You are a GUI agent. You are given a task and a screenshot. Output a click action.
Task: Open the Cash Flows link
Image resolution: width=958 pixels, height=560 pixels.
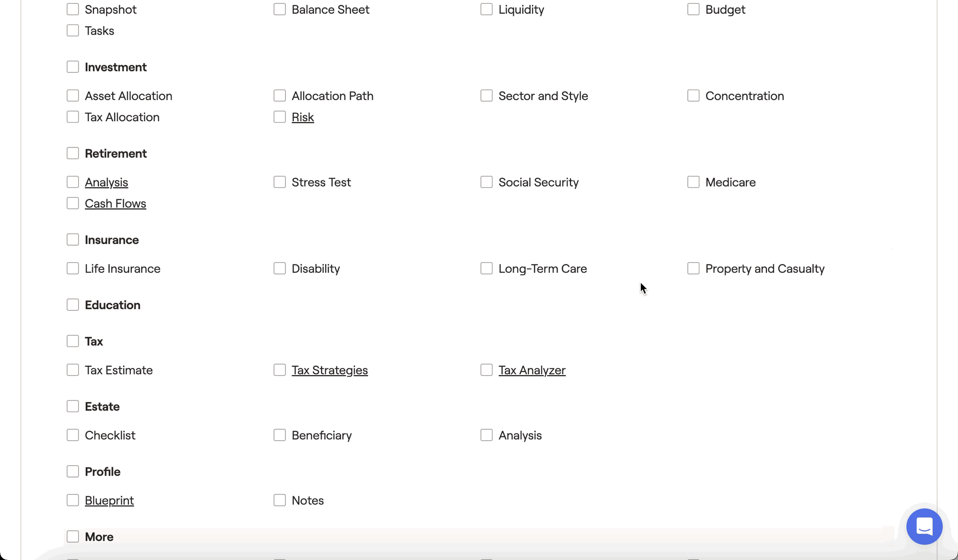coord(115,203)
